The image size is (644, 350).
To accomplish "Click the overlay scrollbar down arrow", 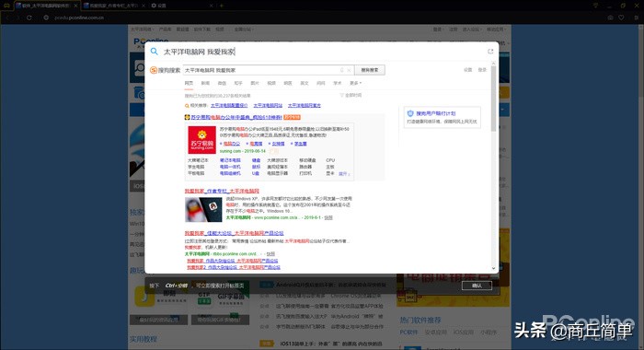I will (494, 269).
